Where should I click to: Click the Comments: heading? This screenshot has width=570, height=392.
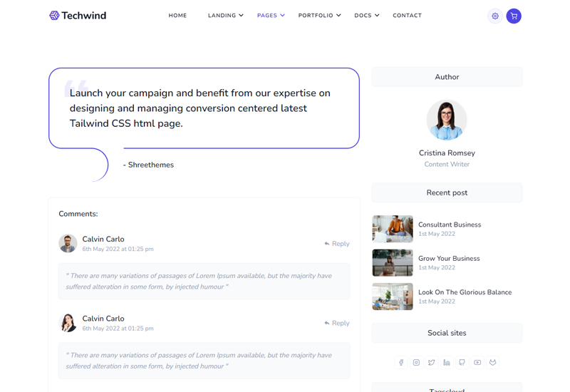point(78,214)
